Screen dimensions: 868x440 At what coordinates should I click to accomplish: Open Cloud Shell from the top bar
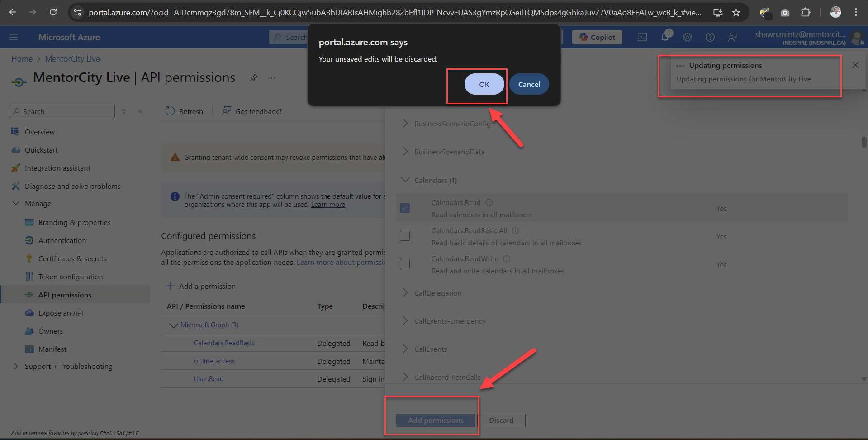tap(642, 37)
